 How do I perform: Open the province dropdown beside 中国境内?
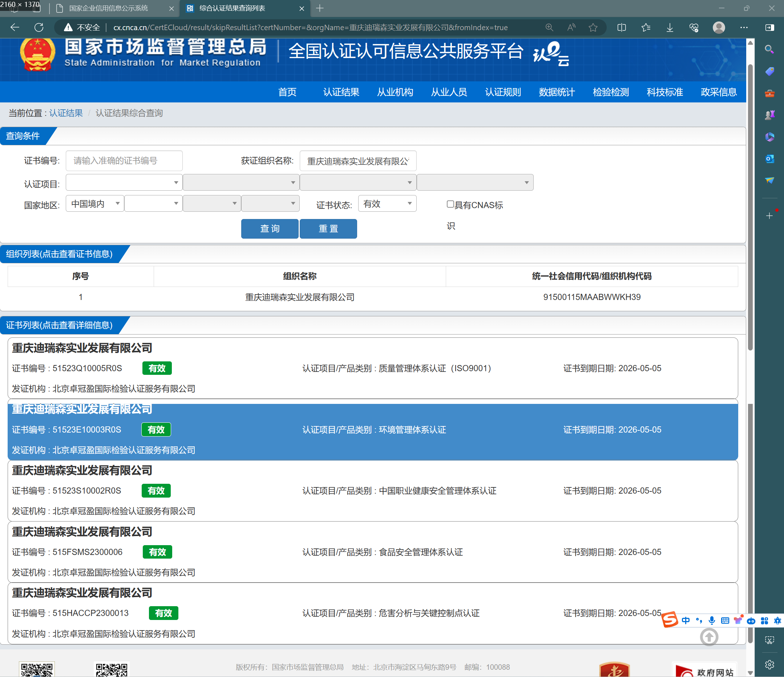[x=153, y=203]
